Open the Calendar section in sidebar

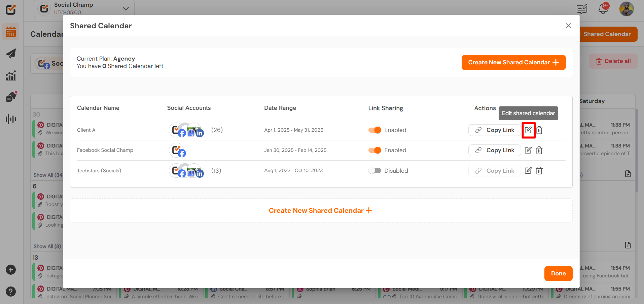click(x=11, y=32)
